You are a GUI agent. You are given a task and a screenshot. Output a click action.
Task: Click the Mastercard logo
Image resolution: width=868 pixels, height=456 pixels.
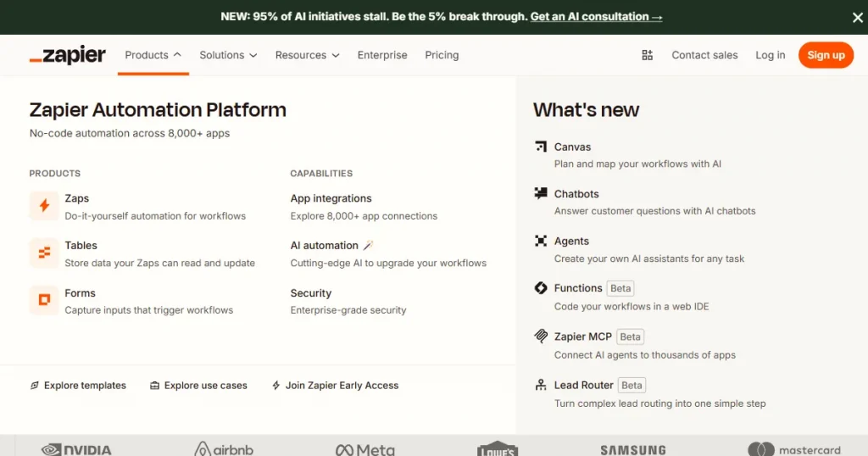tap(794, 449)
